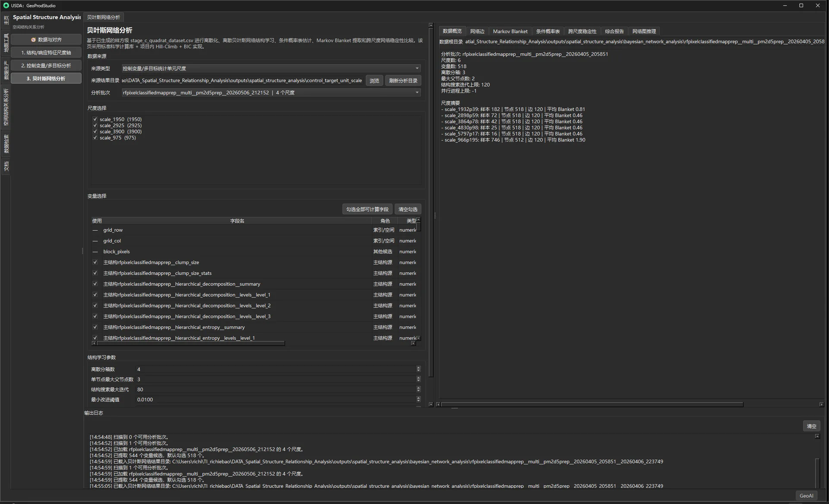Switch to the 地图工具 vertical tab
829x504 pixels.
tap(6, 43)
